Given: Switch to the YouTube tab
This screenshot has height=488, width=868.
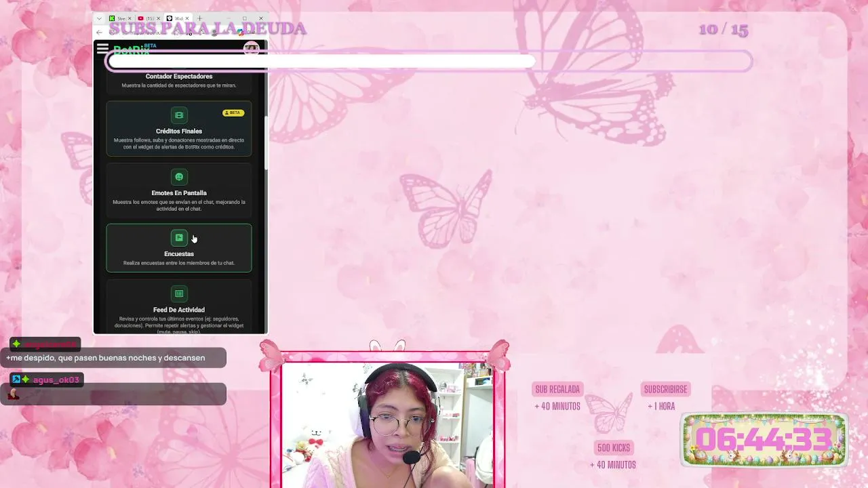Looking at the screenshot, I should [149, 18].
